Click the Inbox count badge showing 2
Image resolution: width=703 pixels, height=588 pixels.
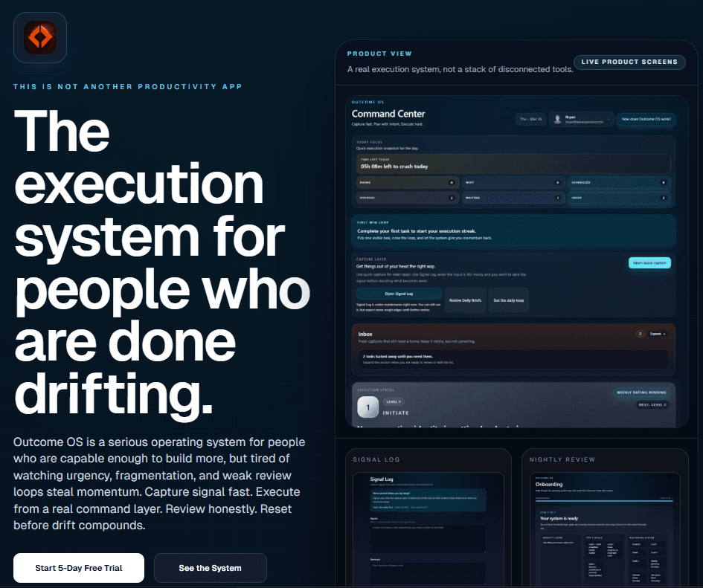click(x=641, y=334)
